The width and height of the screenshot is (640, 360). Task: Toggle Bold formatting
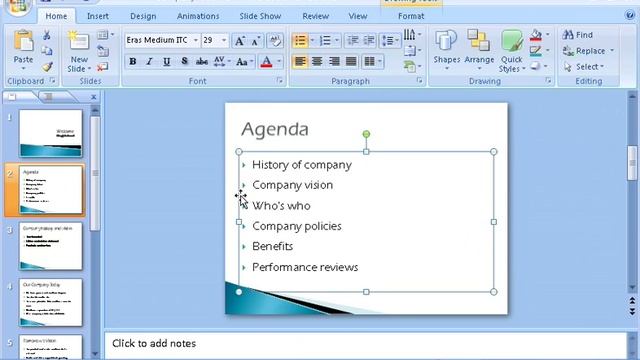coord(133,62)
